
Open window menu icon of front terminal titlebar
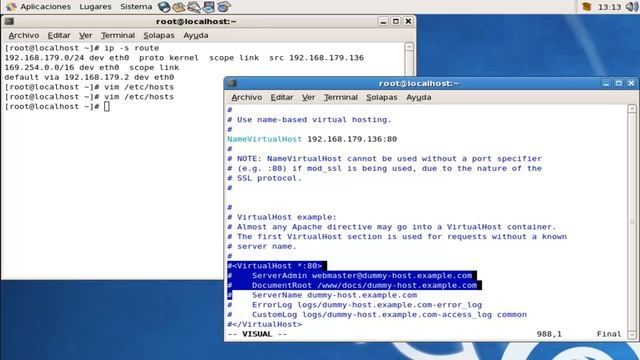point(232,83)
